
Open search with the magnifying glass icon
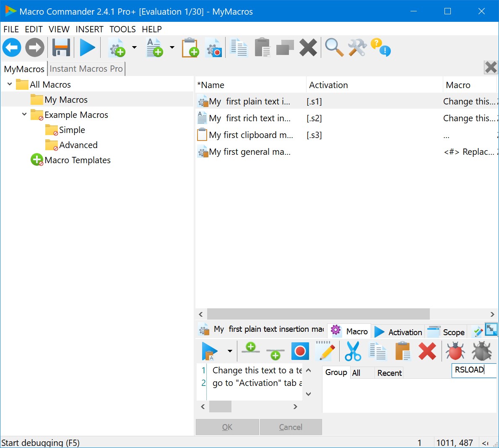[334, 47]
